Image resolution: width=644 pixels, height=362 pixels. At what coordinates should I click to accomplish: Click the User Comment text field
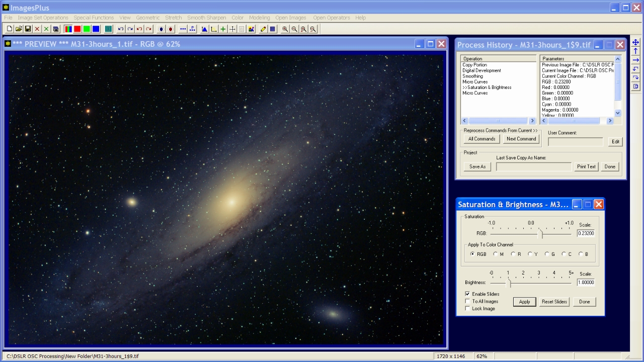[x=576, y=142]
